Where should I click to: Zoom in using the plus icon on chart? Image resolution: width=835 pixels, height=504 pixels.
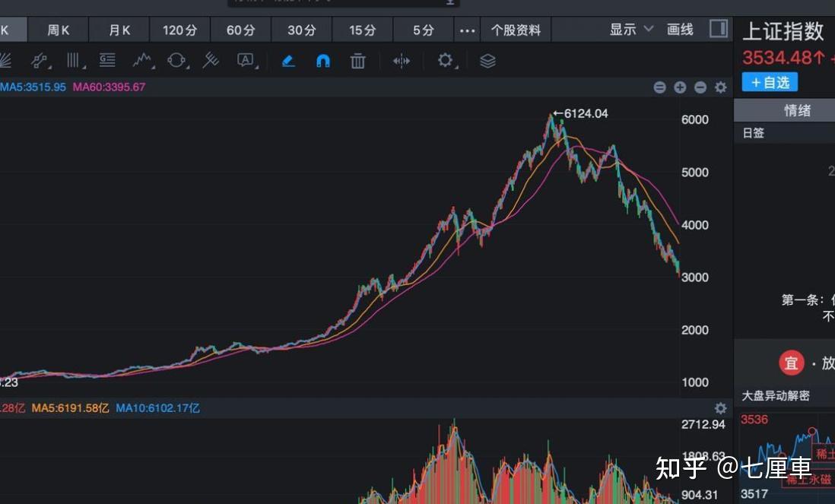click(679, 87)
